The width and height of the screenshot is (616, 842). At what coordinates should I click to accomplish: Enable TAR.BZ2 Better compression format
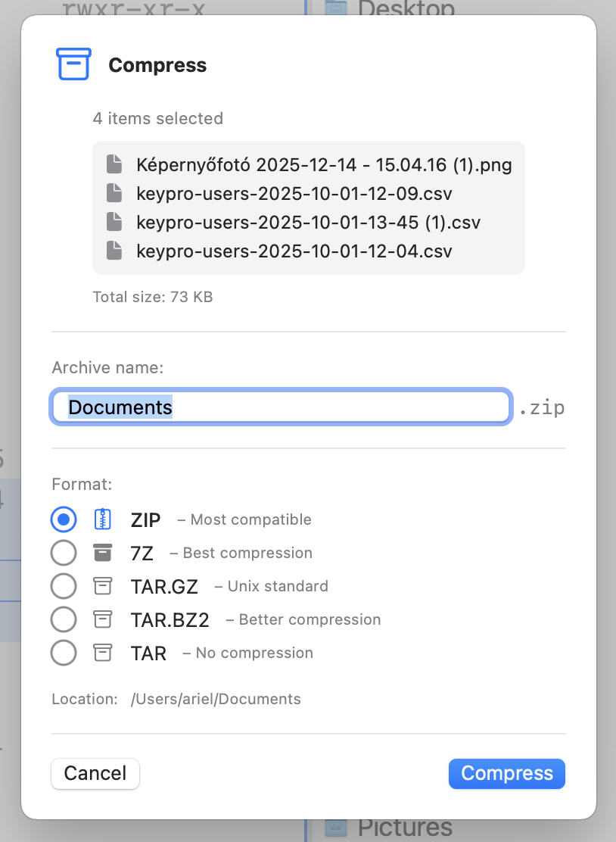(64, 619)
